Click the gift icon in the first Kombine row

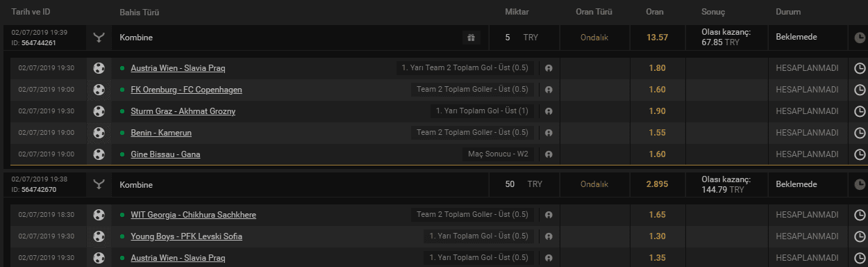471,38
